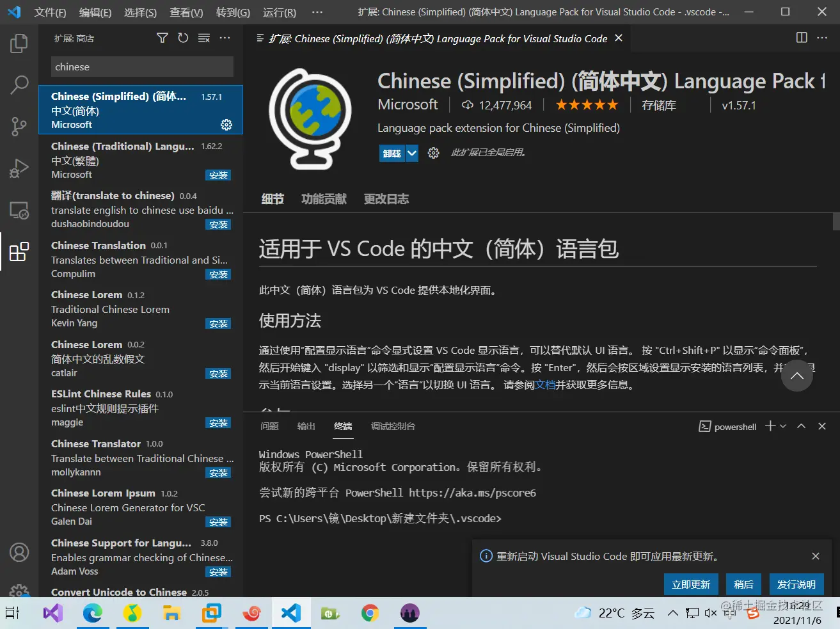Image resolution: width=840 pixels, height=629 pixels.
Task: Switch to the 输出 panel tab
Action: click(306, 426)
